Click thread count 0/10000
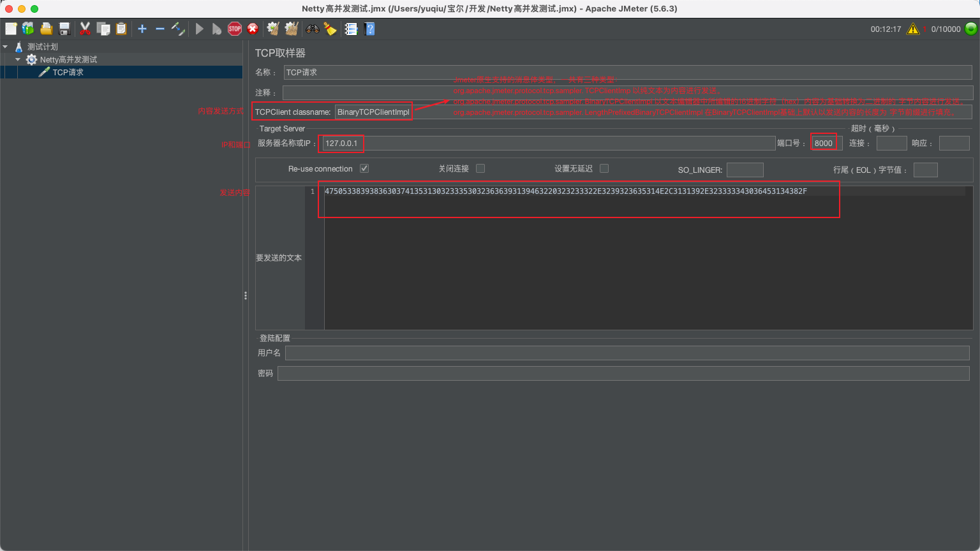The image size is (980, 551). 946,29
